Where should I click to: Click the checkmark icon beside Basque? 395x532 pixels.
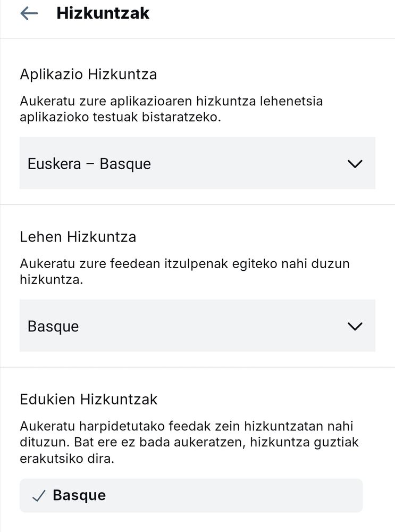[x=39, y=496]
